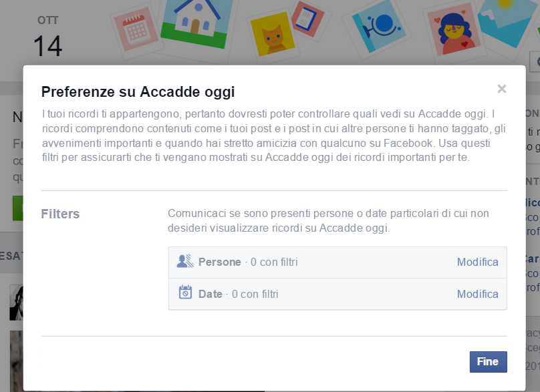Click the "Persone" filter label text
540x392 pixels.
[219, 262]
